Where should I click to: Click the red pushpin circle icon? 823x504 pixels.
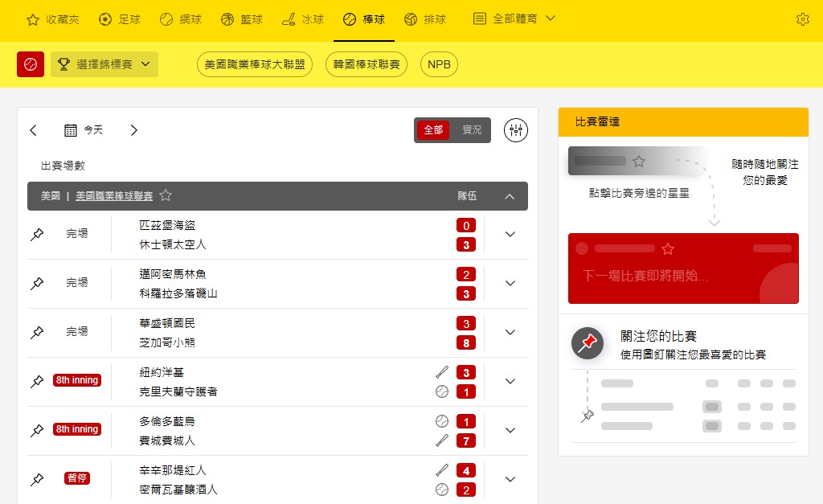click(x=588, y=343)
